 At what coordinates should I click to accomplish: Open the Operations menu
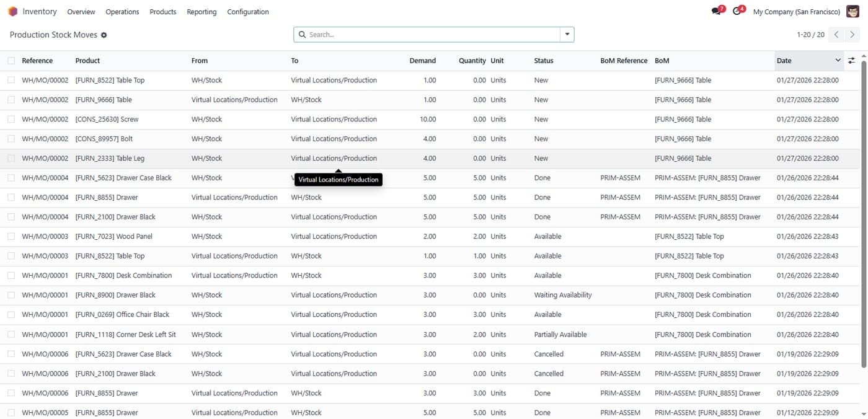coord(122,12)
